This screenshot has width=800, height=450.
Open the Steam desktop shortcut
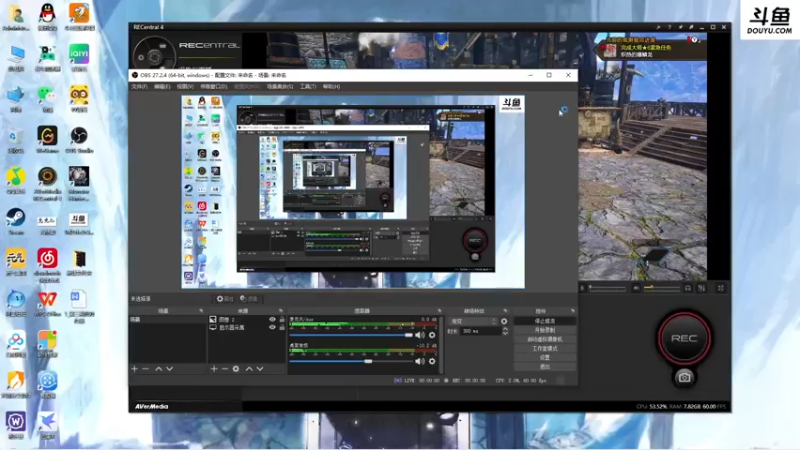pos(16,220)
